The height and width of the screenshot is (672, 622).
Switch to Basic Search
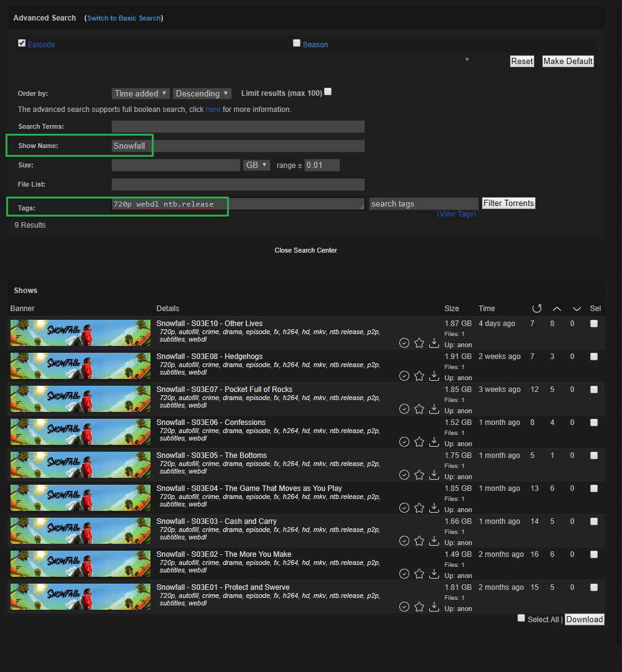click(124, 18)
